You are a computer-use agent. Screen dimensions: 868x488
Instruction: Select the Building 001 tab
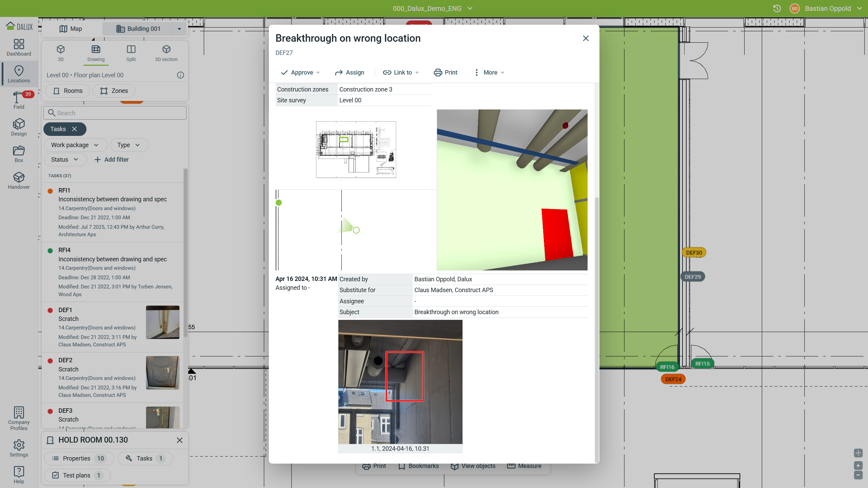click(x=138, y=29)
